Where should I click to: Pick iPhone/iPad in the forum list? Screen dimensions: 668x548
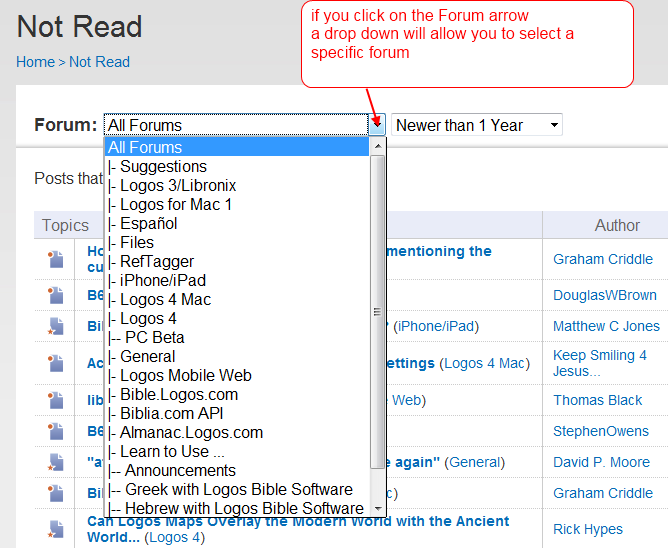[x=237, y=280]
